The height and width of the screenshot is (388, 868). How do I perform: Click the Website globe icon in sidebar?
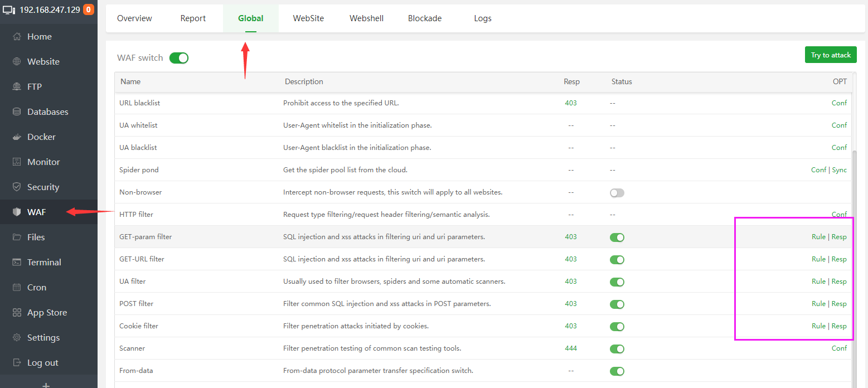pos(17,62)
